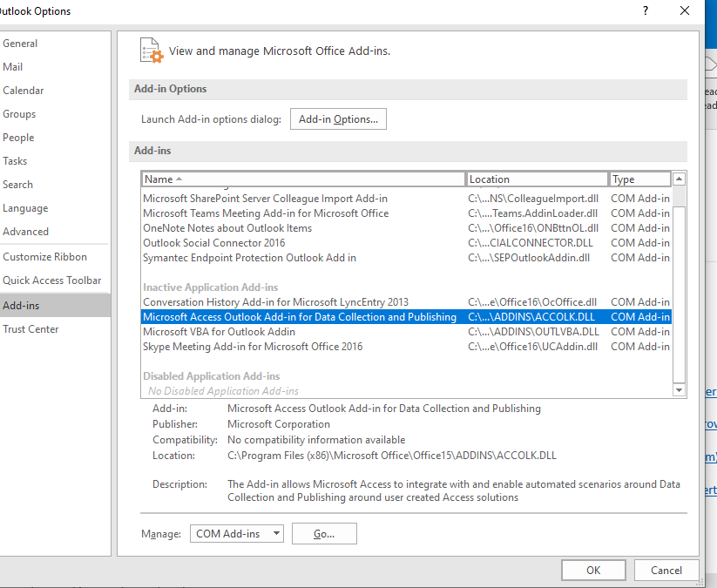Click the Cancel button
The width and height of the screenshot is (717, 588).
click(x=666, y=571)
